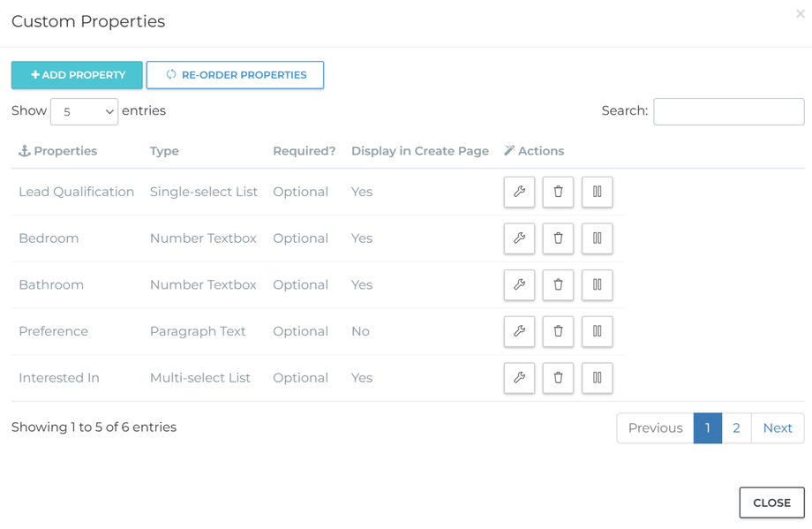Click columns icon for Interested In row

tap(597, 378)
